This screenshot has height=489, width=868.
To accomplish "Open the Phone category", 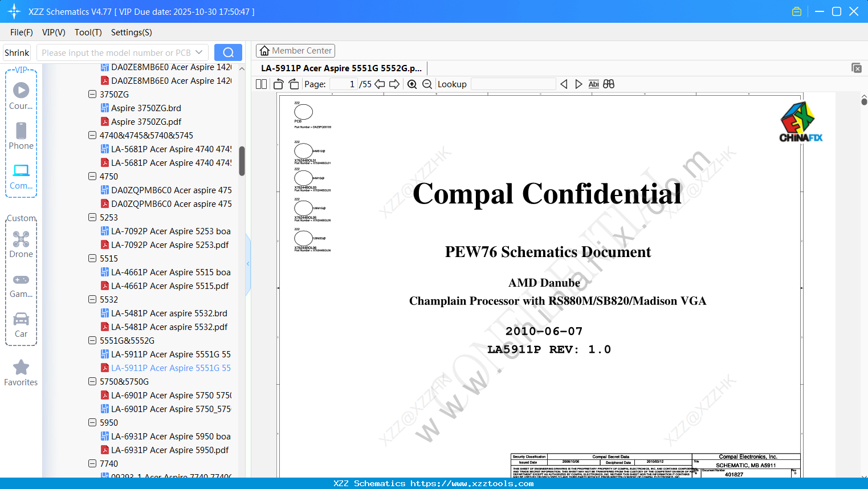I will tap(21, 136).
